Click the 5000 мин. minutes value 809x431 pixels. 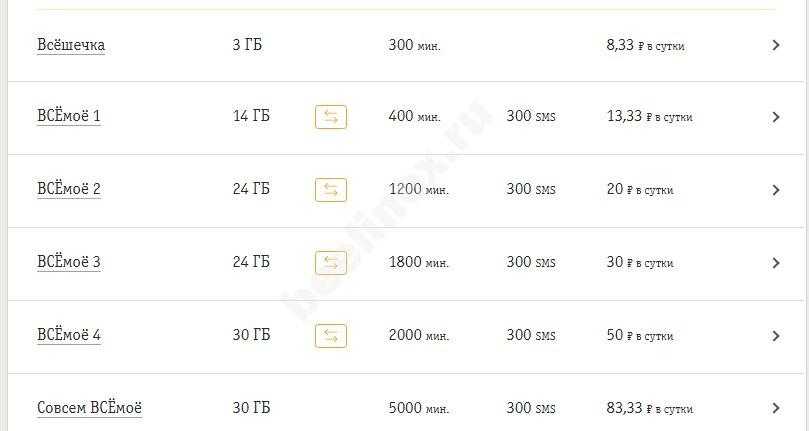coord(418,408)
